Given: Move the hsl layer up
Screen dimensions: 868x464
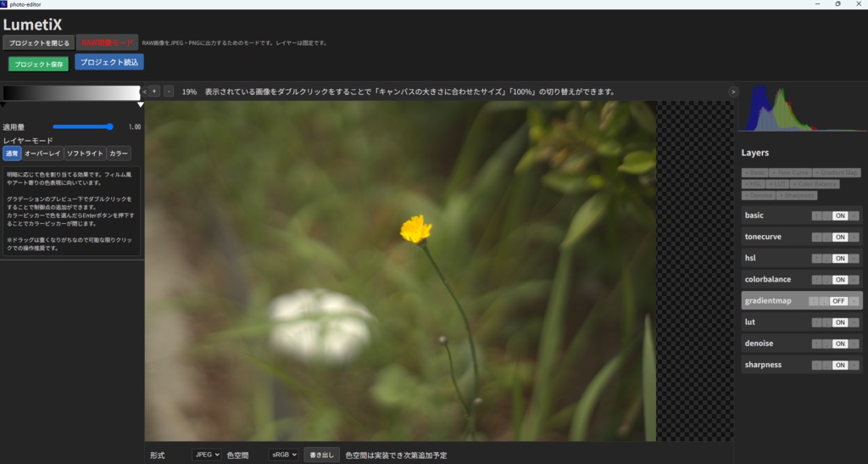Looking at the screenshot, I should (x=816, y=259).
